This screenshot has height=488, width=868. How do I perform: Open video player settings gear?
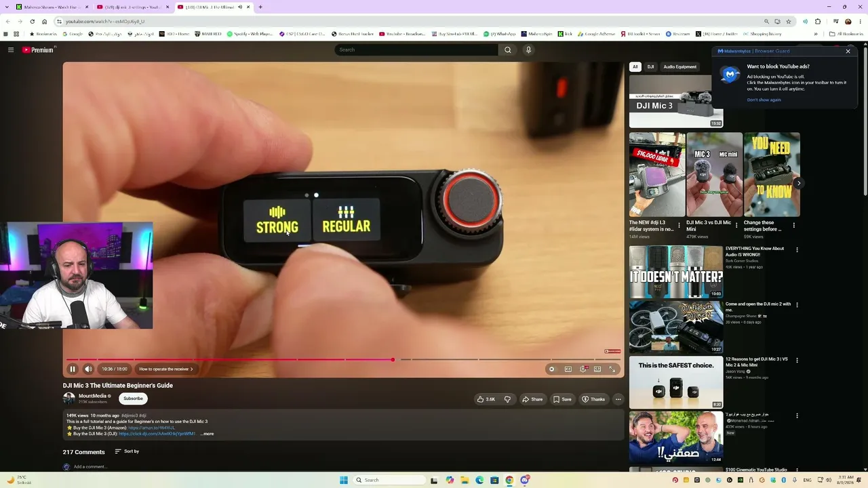click(x=583, y=369)
